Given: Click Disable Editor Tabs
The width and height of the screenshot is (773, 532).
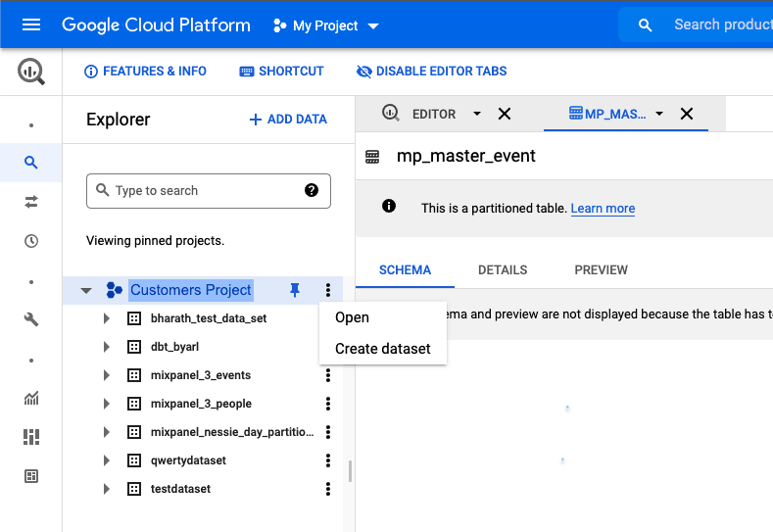Looking at the screenshot, I should (x=431, y=72).
